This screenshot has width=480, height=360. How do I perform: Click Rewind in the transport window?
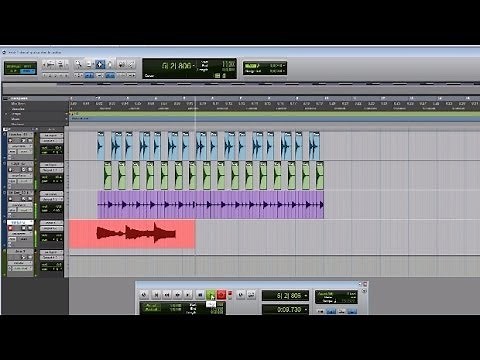167,295
